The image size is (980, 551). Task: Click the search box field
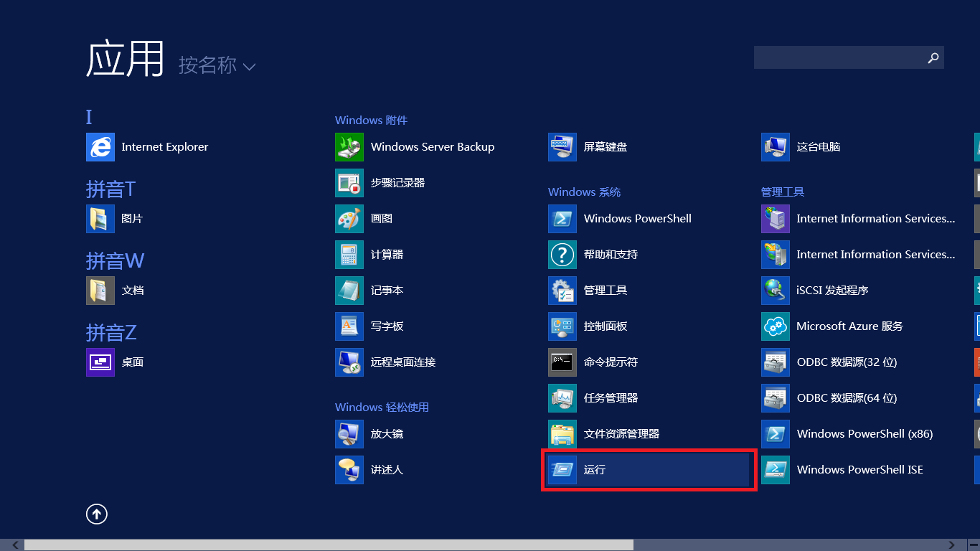[x=838, y=58]
